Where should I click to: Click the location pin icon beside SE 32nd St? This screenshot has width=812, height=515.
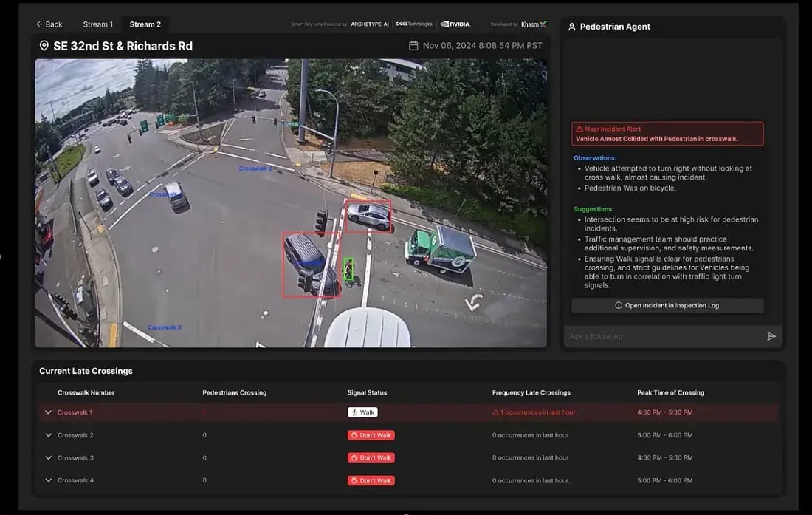pyautogui.click(x=44, y=46)
